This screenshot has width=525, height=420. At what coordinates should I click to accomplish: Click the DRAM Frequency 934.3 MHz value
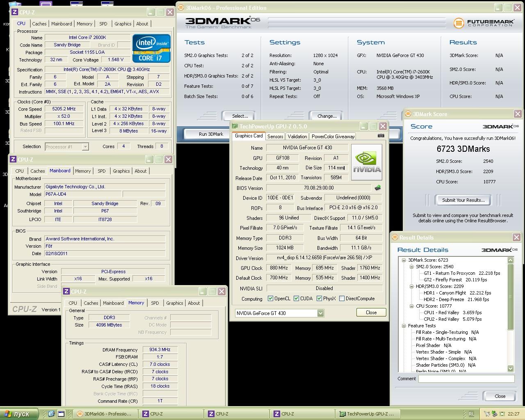pos(160,350)
